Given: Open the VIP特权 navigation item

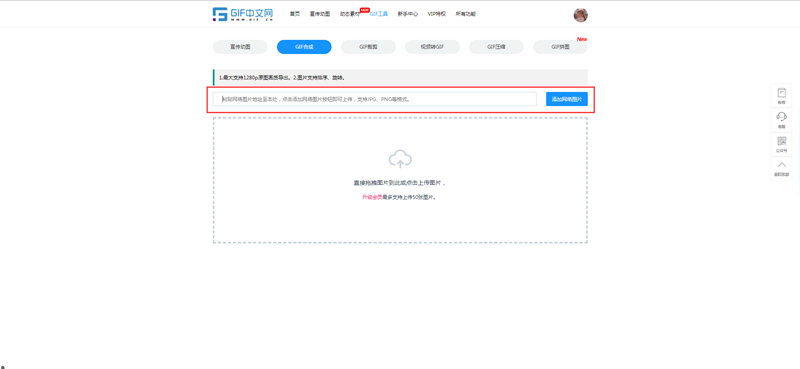Looking at the screenshot, I should 437,14.
